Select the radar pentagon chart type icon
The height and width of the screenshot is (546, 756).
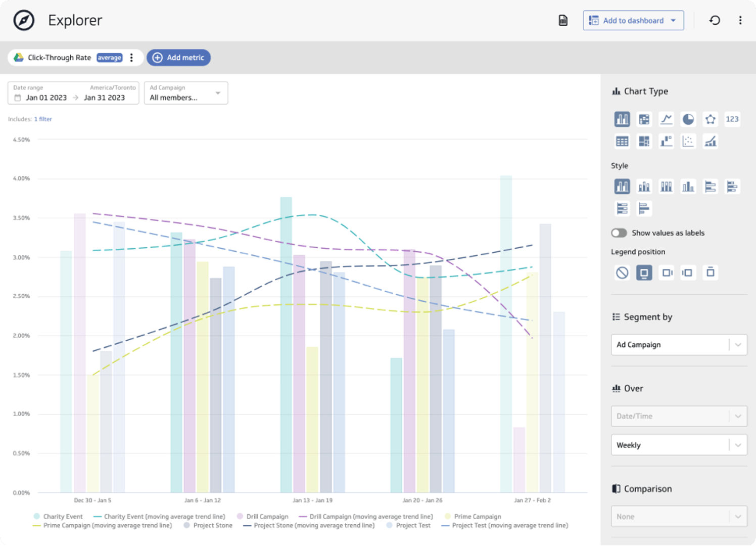(711, 119)
